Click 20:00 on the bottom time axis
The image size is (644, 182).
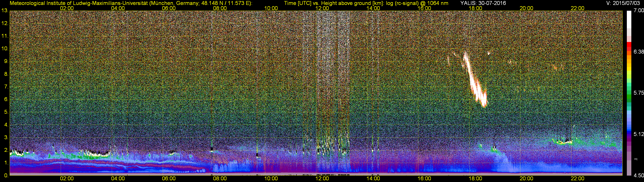(527, 179)
